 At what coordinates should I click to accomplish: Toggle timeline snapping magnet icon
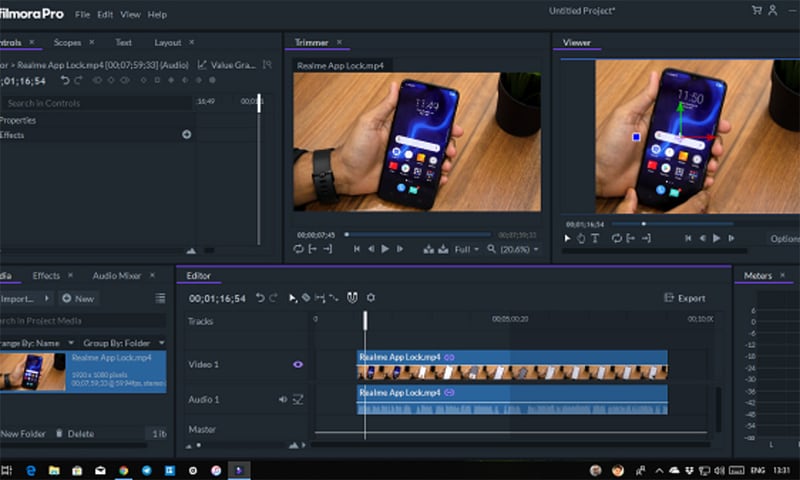click(x=352, y=297)
